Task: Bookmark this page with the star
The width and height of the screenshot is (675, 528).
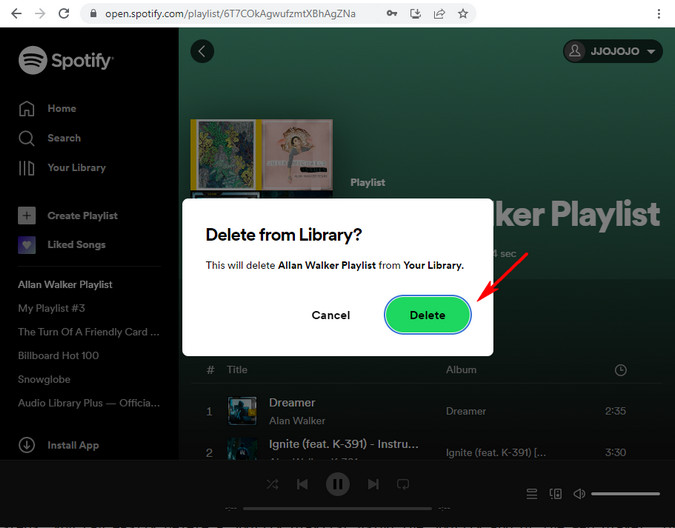Action: click(x=463, y=14)
